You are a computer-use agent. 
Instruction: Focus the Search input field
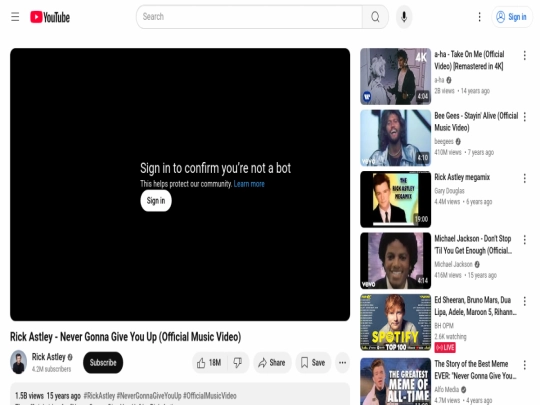pos(249,17)
